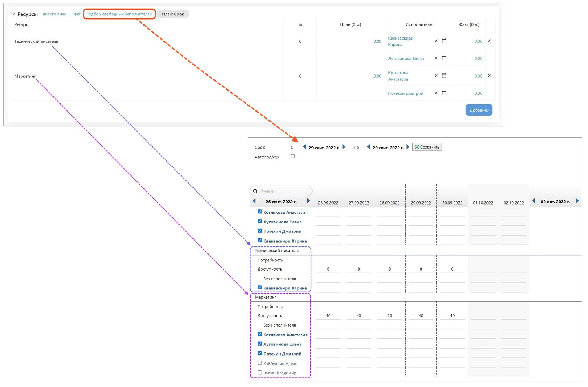Go to previous week before 26 сент. 2022

click(254, 201)
